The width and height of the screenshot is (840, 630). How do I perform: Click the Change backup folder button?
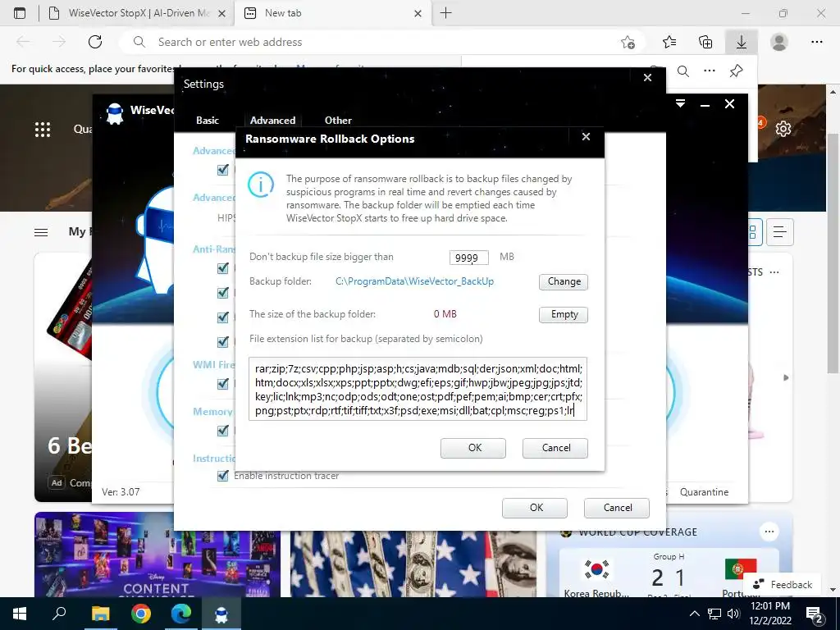click(x=564, y=282)
